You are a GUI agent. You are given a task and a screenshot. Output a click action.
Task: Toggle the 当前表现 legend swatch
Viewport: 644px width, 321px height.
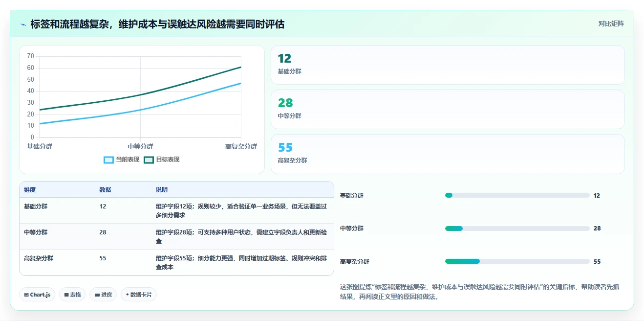pos(108,160)
